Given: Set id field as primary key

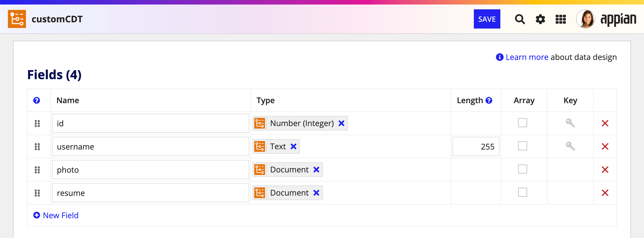Looking at the screenshot, I should click(570, 123).
